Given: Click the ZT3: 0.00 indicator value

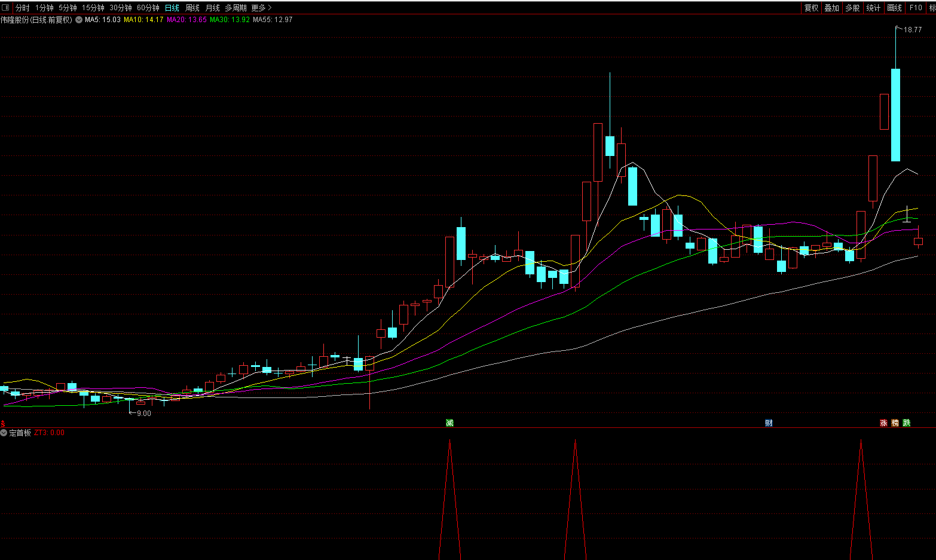Looking at the screenshot, I should (x=50, y=433).
